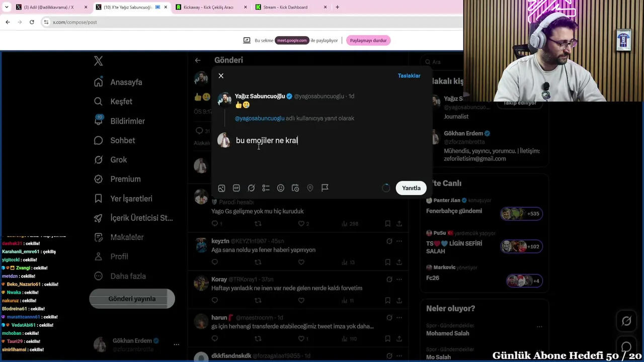Open İçerik Üreticisi St... in the sidebar
644x362 pixels.
tap(134, 218)
